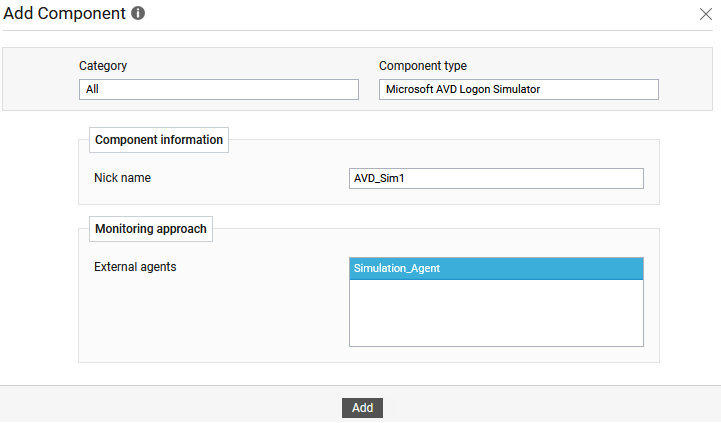Click the Monitoring approach section heading
The height and width of the screenshot is (423, 721).
tap(151, 229)
